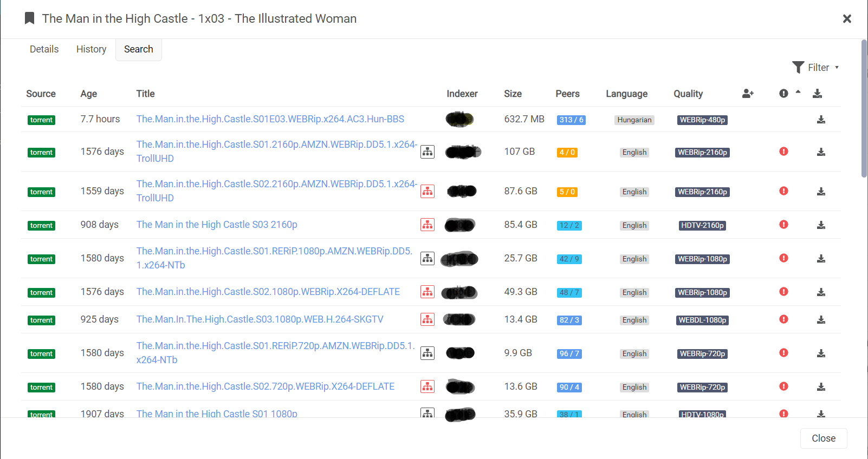Show rejection warning for S01 720p NTb

click(x=783, y=353)
